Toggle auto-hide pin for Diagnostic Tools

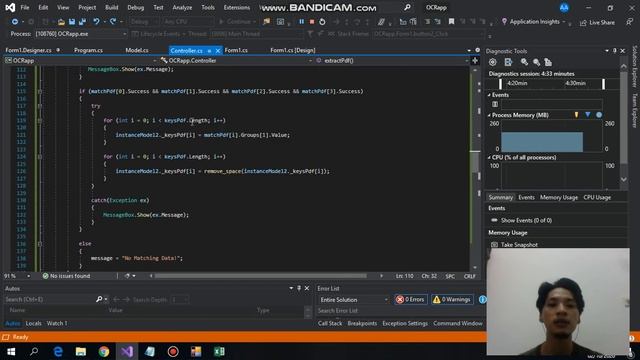614,51
